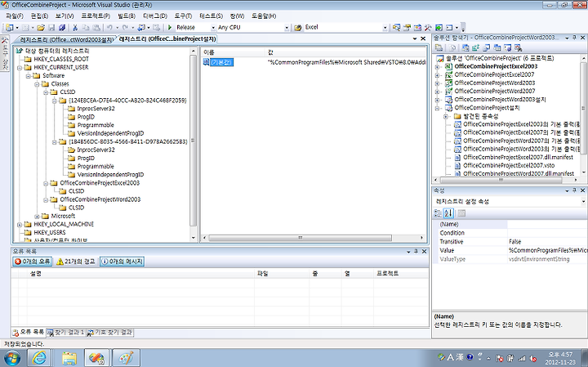Click the Paste toolbar icon
588x367 pixels.
point(96,28)
